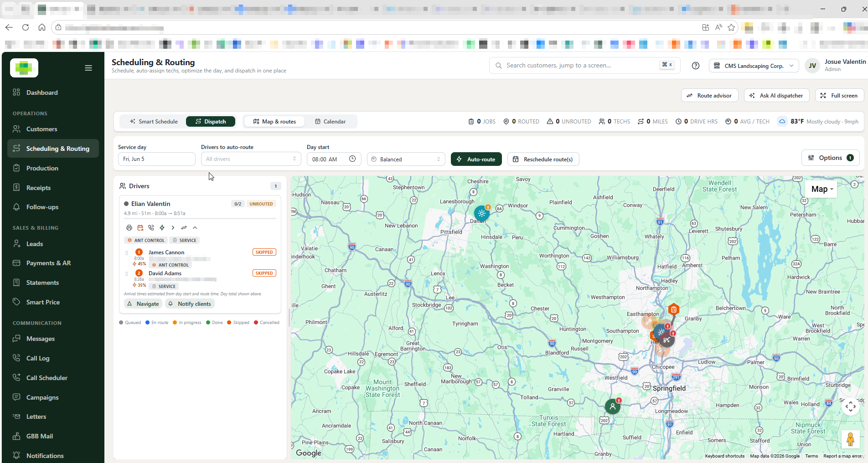Click cancel-calendar icon on Elian's route

pos(140,227)
